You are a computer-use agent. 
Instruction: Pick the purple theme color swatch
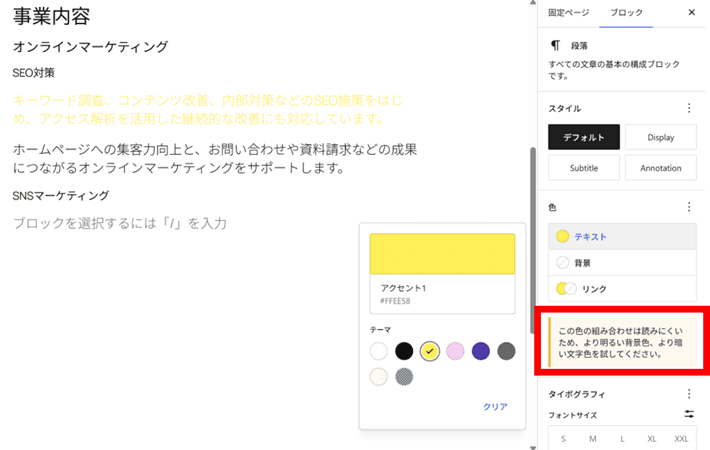coord(480,351)
